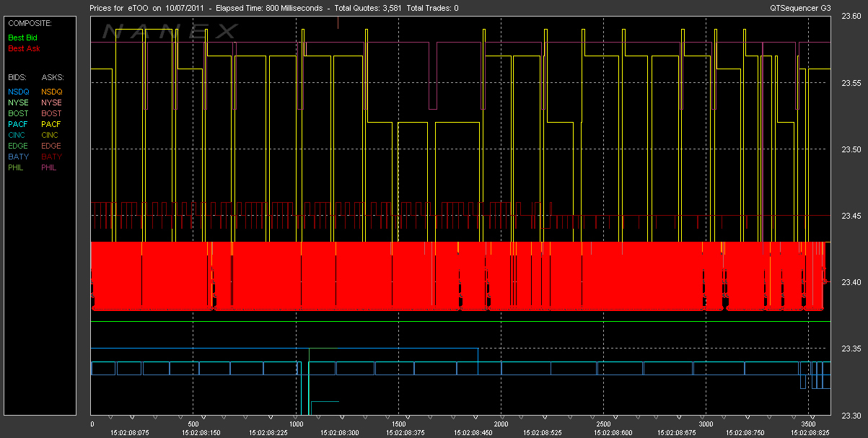Select the 'COMPOSITE:' legend heading
The image size is (868, 438).
[x=30, y=23]
